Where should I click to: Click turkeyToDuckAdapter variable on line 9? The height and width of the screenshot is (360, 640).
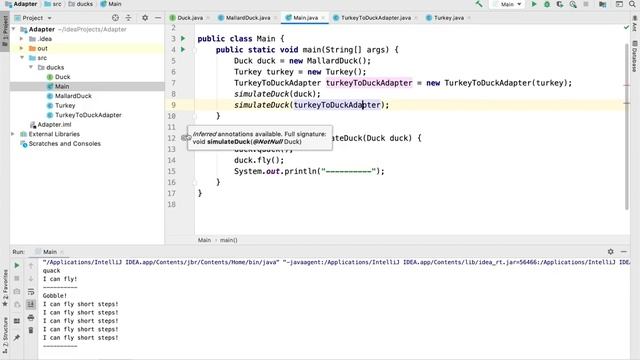coord(337,105)
